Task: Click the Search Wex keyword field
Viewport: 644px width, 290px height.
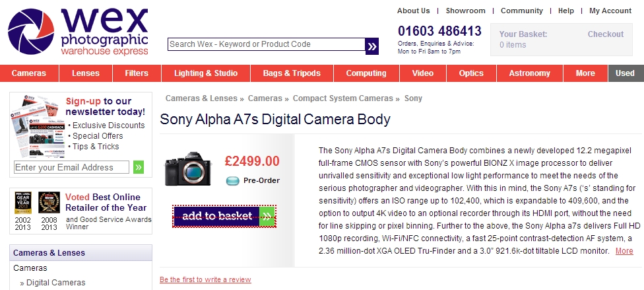Action: tap(265, 45)
